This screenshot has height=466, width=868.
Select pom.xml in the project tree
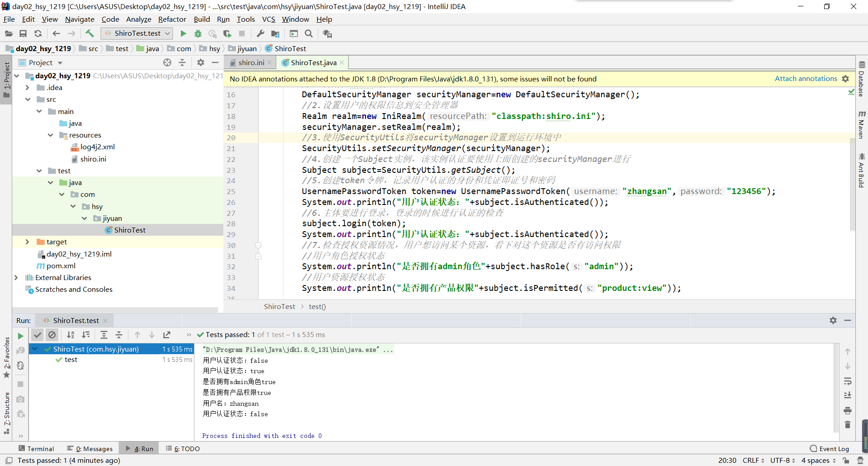tap(61, 266)
